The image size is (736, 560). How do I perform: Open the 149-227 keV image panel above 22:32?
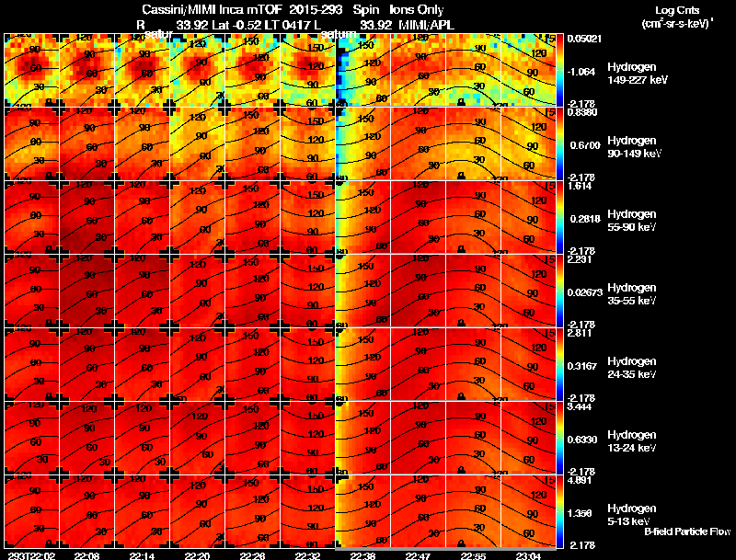pyautogui.click(x=308, y=71)
